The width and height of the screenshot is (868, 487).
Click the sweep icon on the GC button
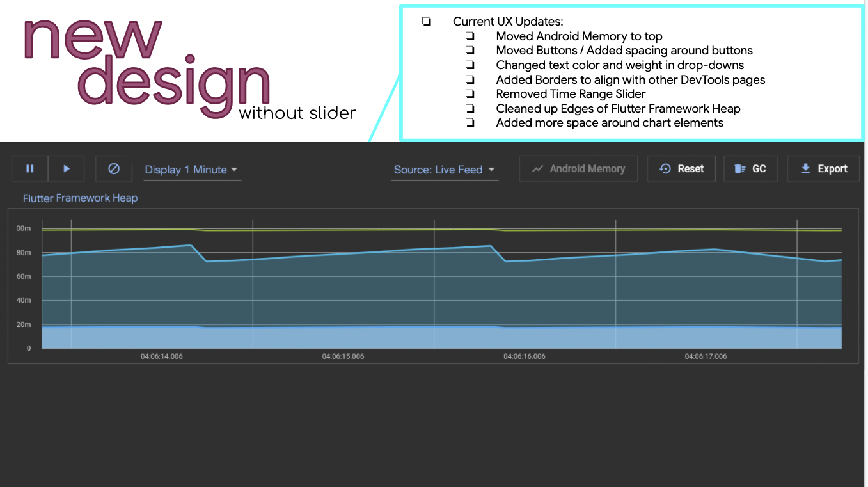tap(740, 168)
